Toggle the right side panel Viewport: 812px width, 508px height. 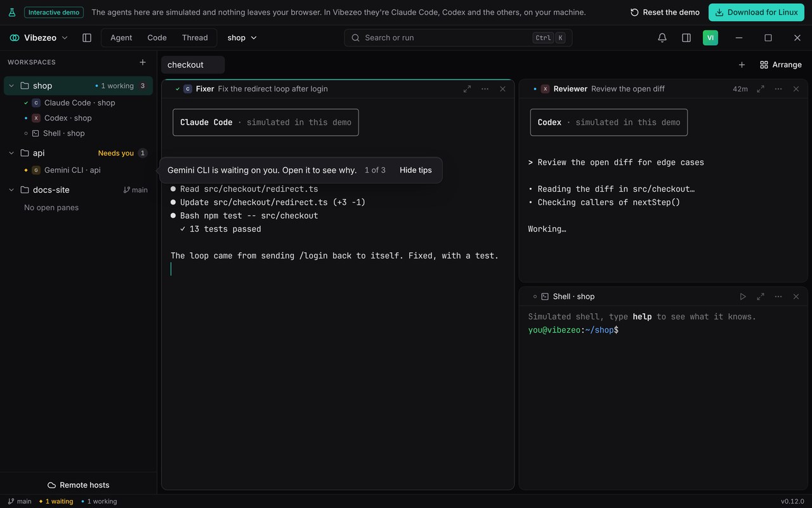point(686,38)
